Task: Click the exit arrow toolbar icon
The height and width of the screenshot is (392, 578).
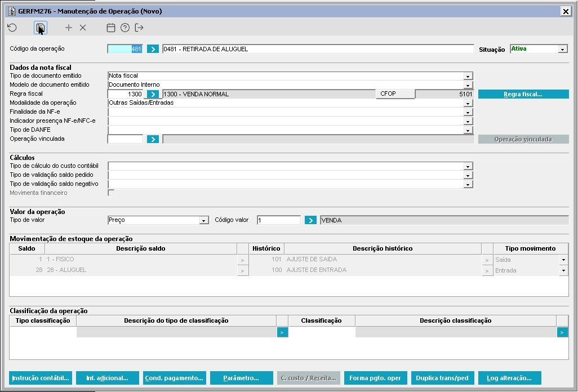Action: click(139, 28)
